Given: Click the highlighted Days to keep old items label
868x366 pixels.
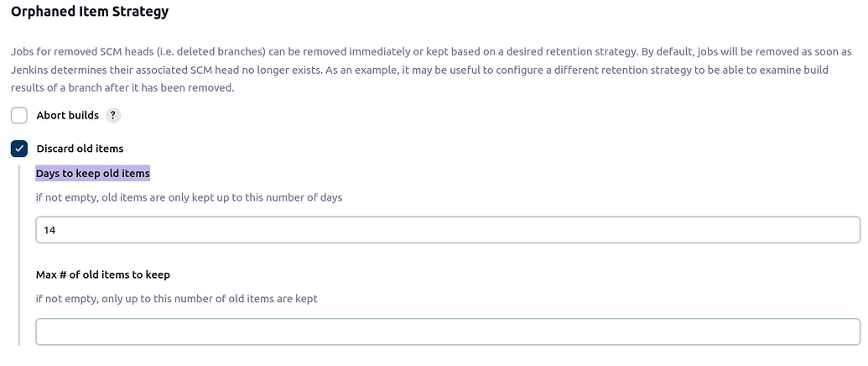Looking at the screenshot, I should point(92,174).
